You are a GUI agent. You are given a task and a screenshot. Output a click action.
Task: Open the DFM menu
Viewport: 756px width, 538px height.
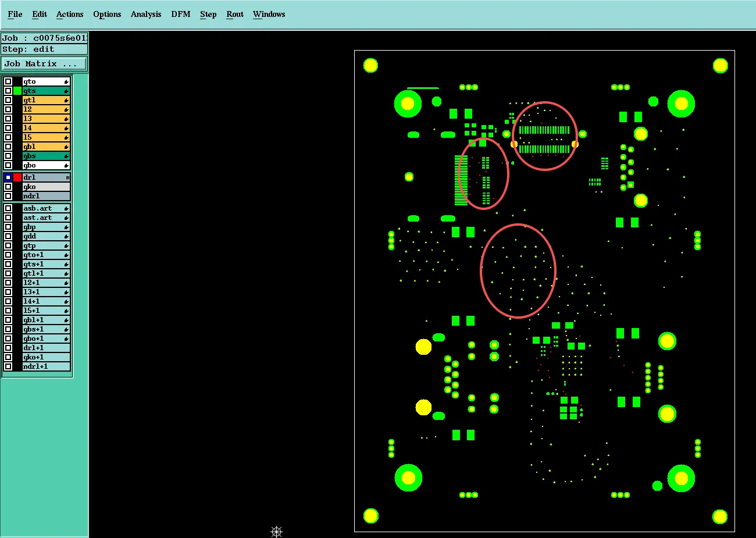tap(181, 14)
